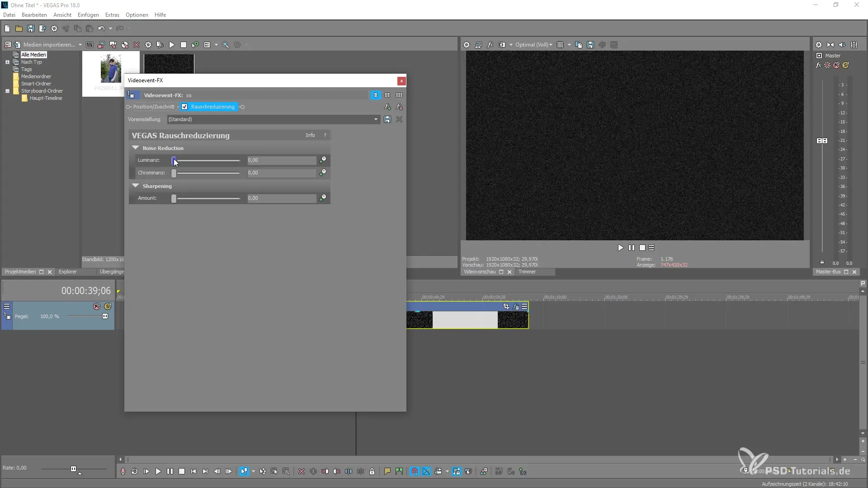Viewport: 868px width, 488px height.
Task: Toggle the master bus lock icon
Action: (822, 262)
